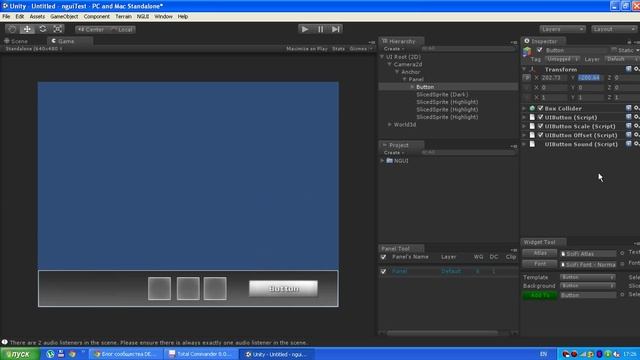The image size is (640, 360).
Task: Toggle Maximize on Play
Action: (307, 49)
